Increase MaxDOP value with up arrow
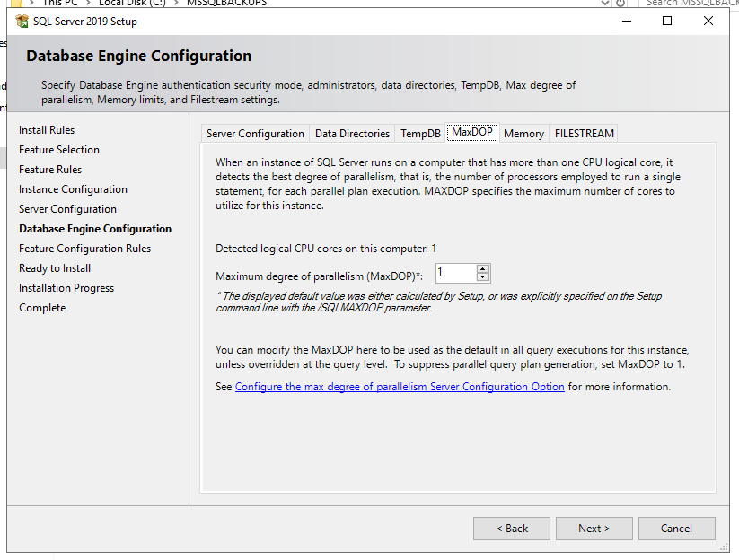This screenshot has width=739, height=560. 482,269
